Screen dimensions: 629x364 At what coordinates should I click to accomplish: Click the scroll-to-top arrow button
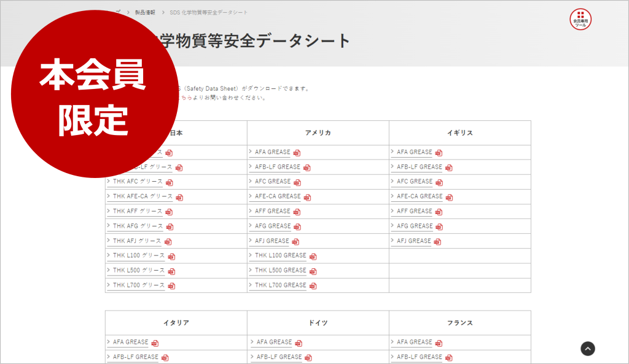[588, 349]
